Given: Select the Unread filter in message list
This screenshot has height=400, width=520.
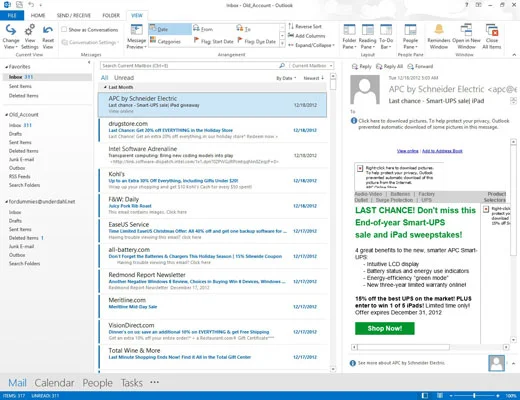Looking at the screenshot, I should (124, 78).
